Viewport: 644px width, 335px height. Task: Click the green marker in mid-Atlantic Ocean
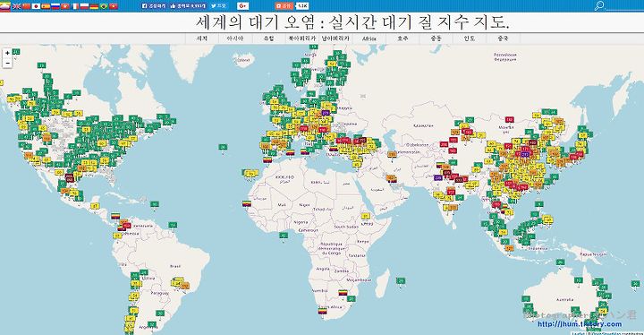[223, 147]
